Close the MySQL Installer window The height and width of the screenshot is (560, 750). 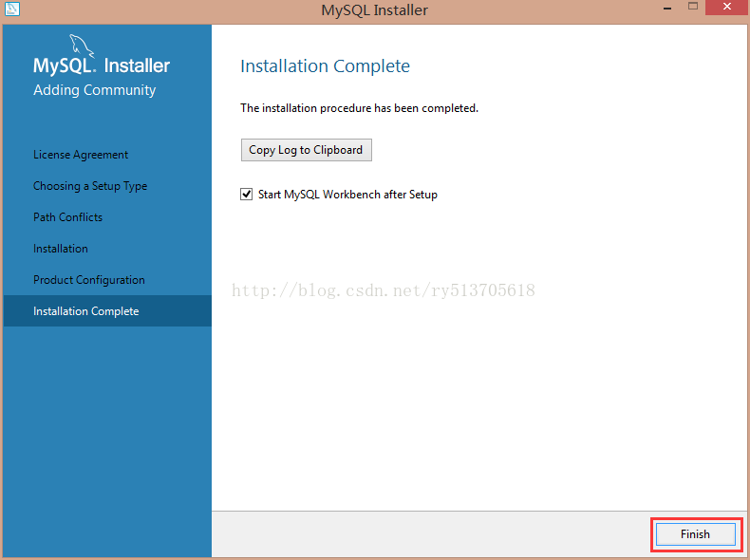(727, 7)
